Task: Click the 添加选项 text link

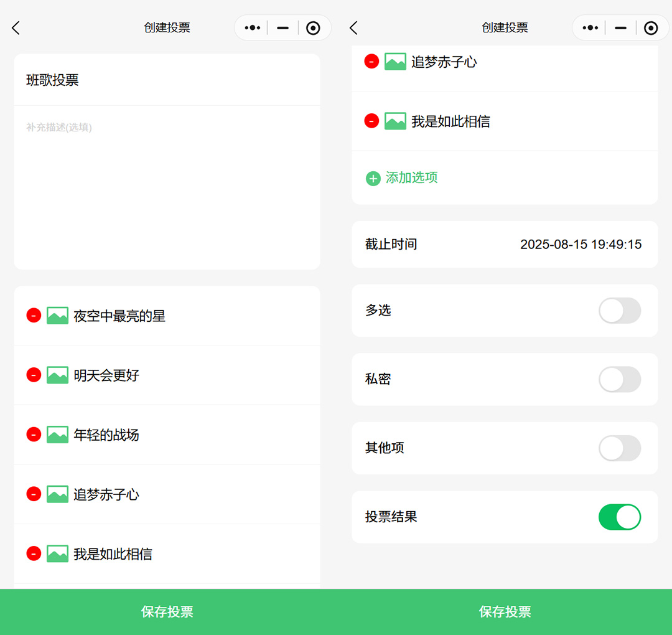Action: coord(411,178)
